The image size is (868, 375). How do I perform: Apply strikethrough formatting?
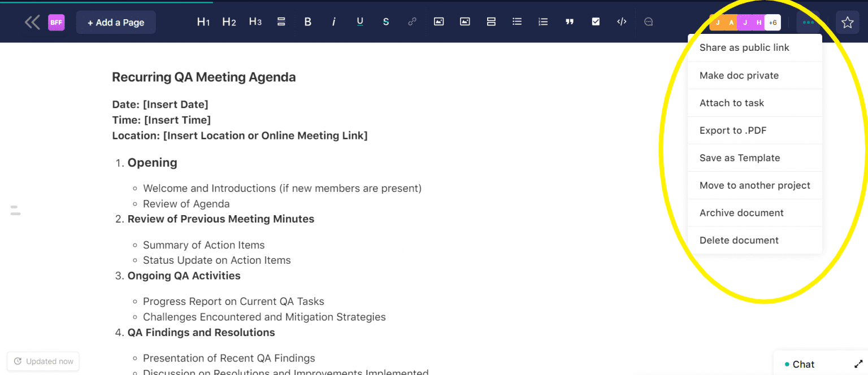point(386,21)
